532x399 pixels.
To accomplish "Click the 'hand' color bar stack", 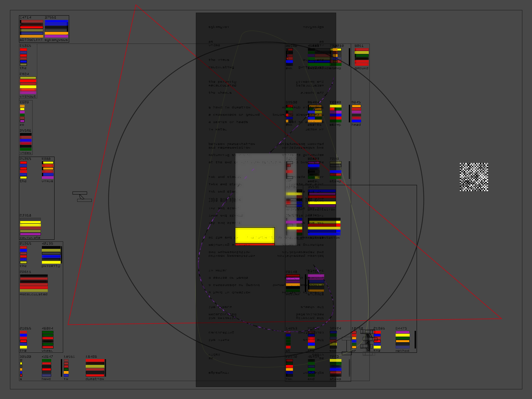I will [x=47, y=368].
